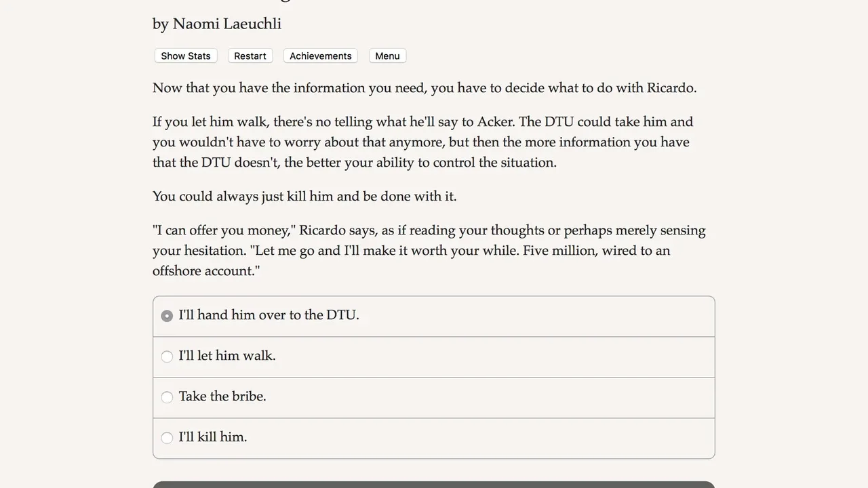The height and width of the screenshot is (488, 868).
Task: Click the "Take the bribe." option text
Action: (222, 396)
